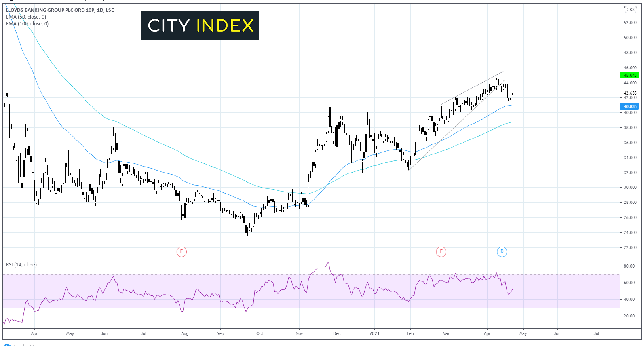The height and width of the screenshot is (346, 644).
Task: Select the EMA 50 indicator legend
Action: [26, 17]
